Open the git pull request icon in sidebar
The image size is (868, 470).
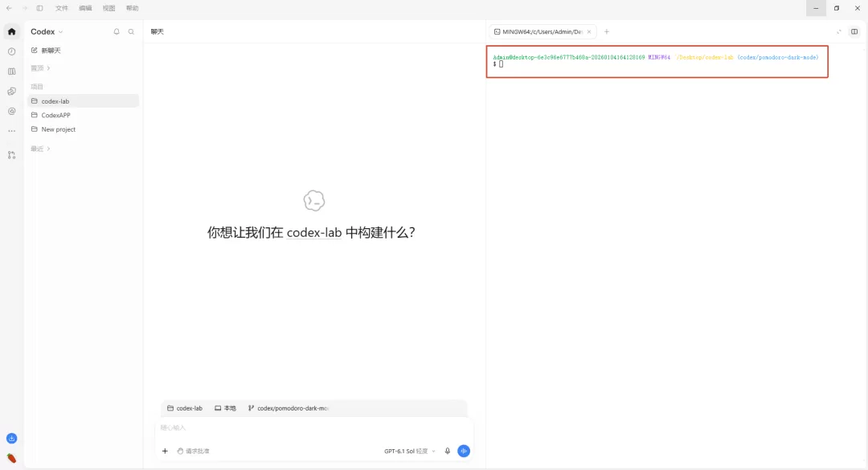tap(11, 155)
